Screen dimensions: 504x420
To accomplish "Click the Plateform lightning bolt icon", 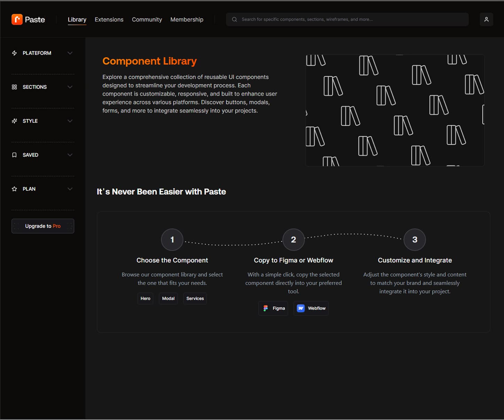I will (x=14, y=53).
